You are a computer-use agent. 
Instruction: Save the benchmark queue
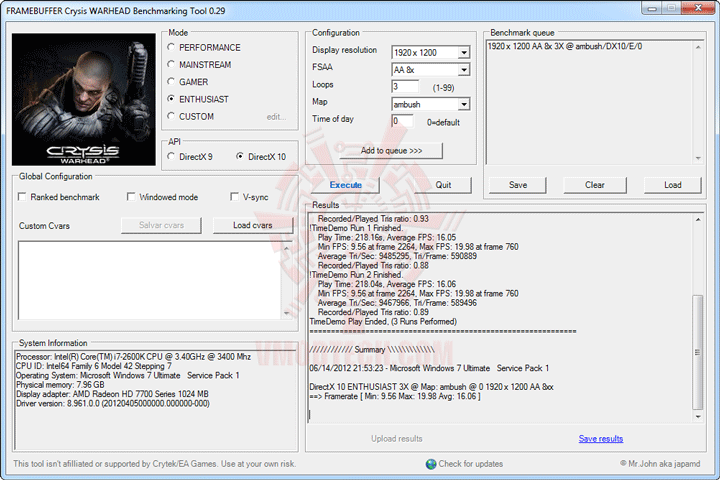(518, 185)
